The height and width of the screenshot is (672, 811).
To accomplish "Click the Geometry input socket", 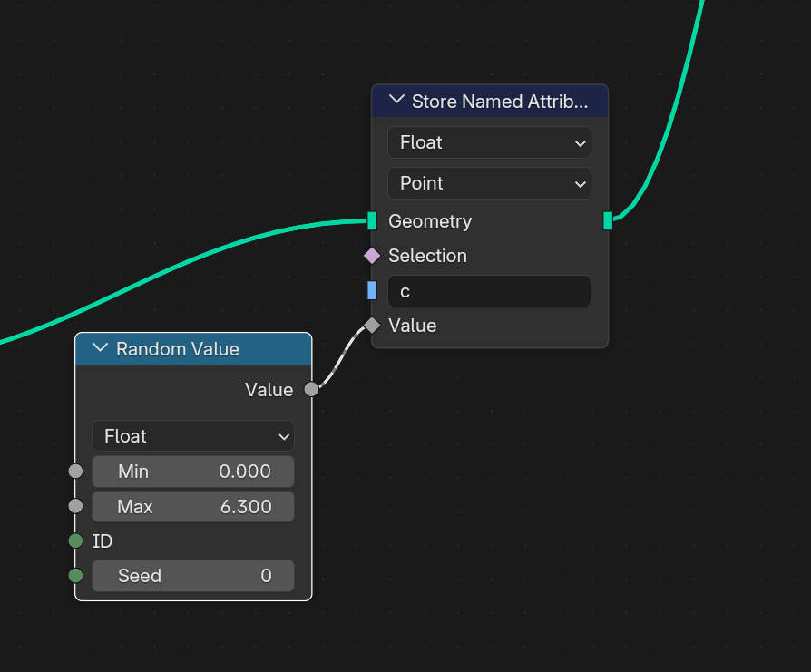I will pos(372,220).
